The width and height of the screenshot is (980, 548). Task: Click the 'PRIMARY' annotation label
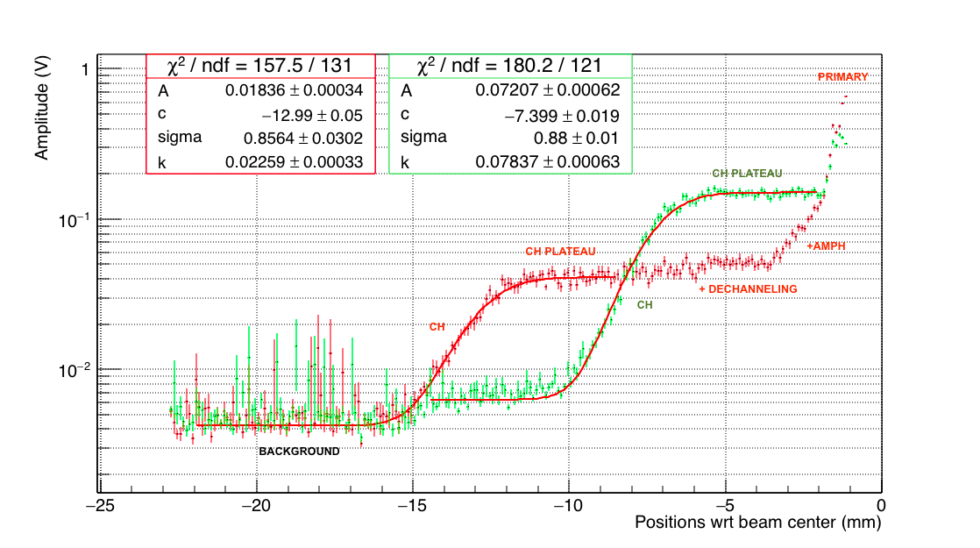842,77
